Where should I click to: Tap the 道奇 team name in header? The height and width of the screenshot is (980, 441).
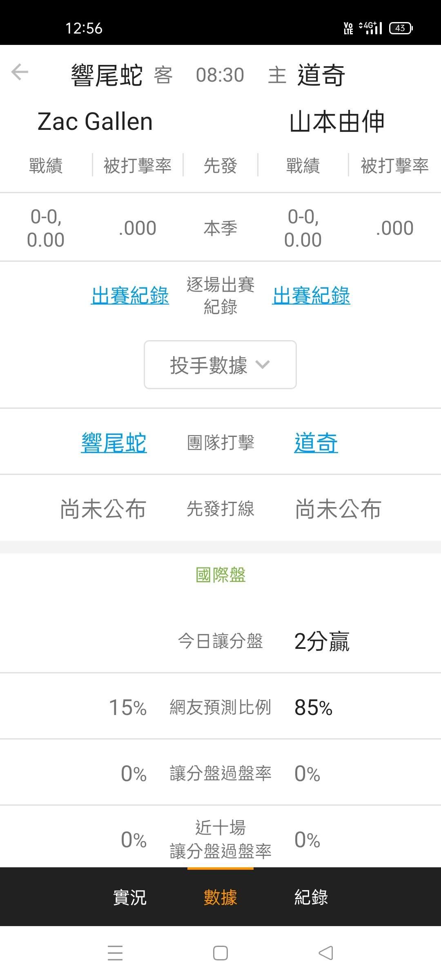(x=321, y=76)
